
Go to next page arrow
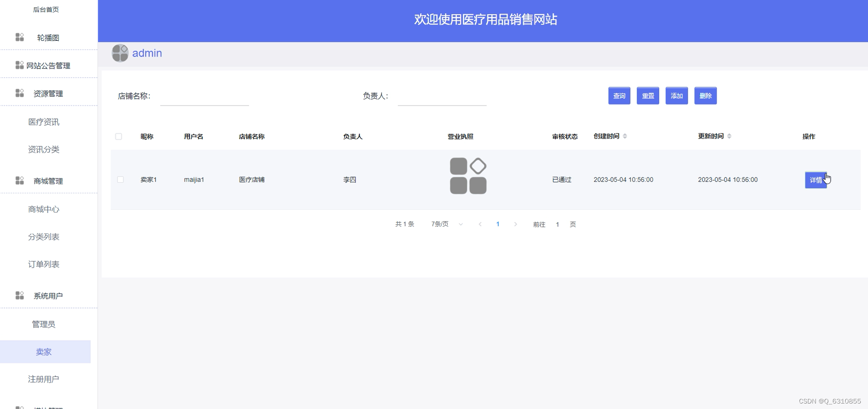pos(515,224)
